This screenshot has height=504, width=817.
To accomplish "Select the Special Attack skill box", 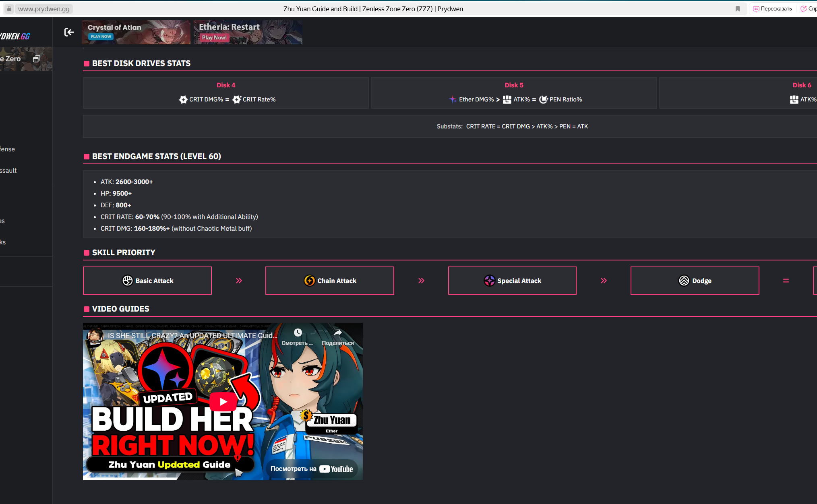I will point(512,281).
